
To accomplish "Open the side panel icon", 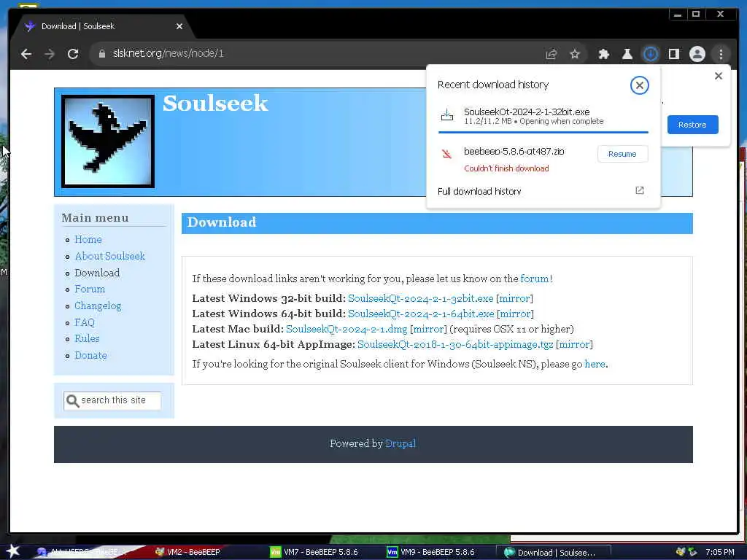I will pyautogui.click(x=673, y=54).
